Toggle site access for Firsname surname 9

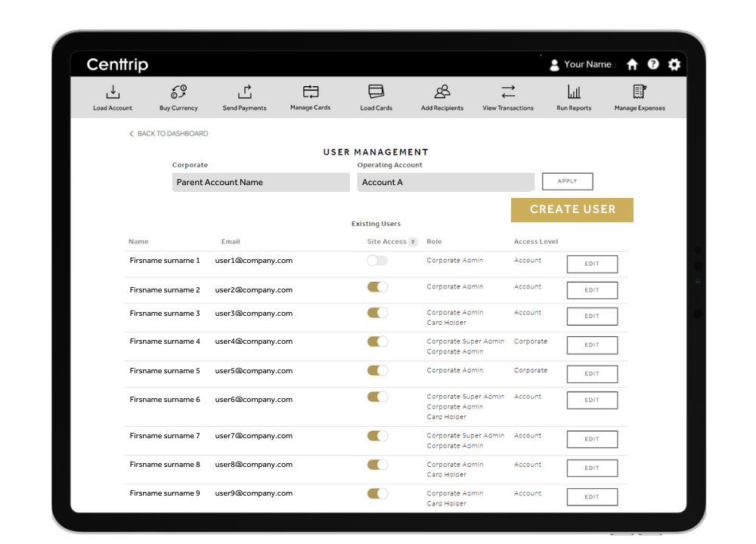click(377, 494)
